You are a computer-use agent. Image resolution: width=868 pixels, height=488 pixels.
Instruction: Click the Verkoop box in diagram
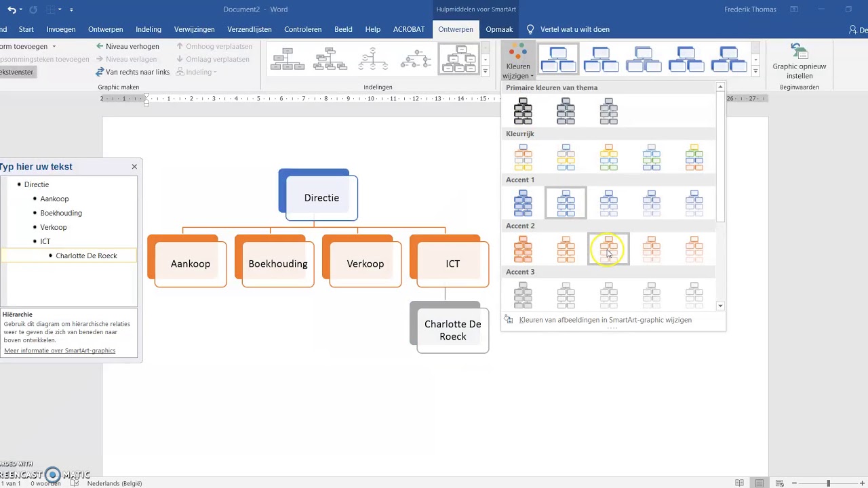[x=366, y=264]
